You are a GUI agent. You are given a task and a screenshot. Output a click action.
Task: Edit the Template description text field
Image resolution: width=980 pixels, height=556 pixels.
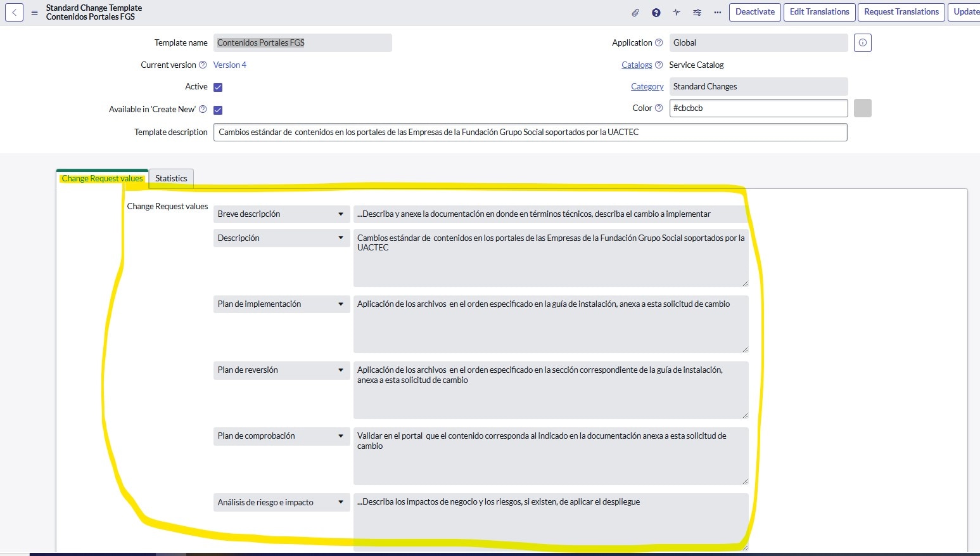pos(531,132)
